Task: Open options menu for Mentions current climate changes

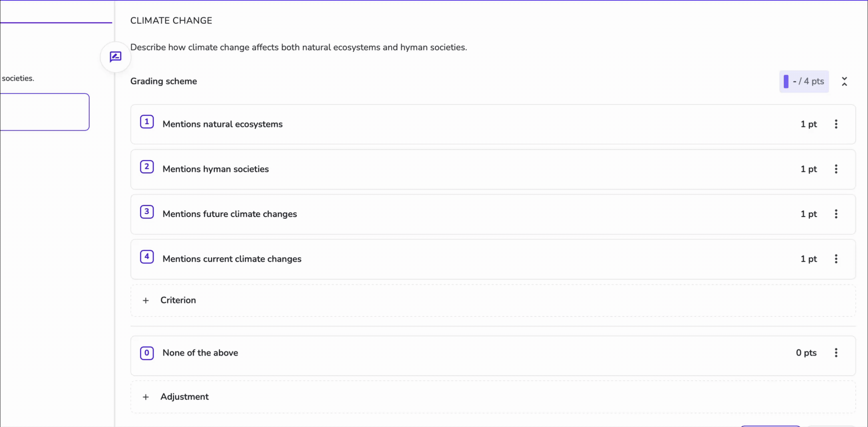Action: click(836, 259)
